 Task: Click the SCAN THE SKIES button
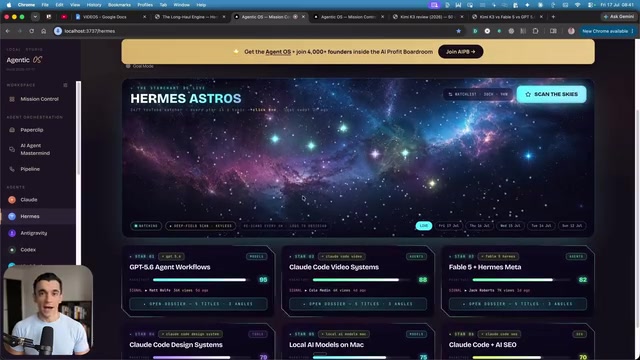click(551, 94)
